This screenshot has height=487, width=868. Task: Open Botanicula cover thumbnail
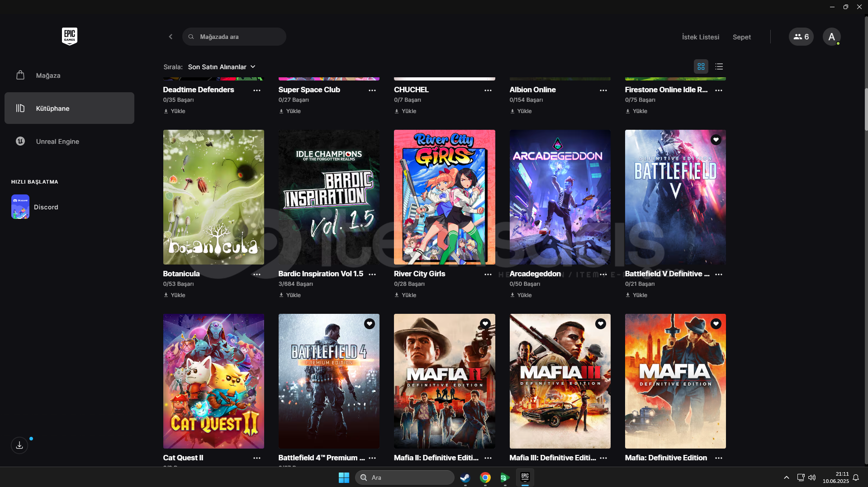[x=213, y=197]
